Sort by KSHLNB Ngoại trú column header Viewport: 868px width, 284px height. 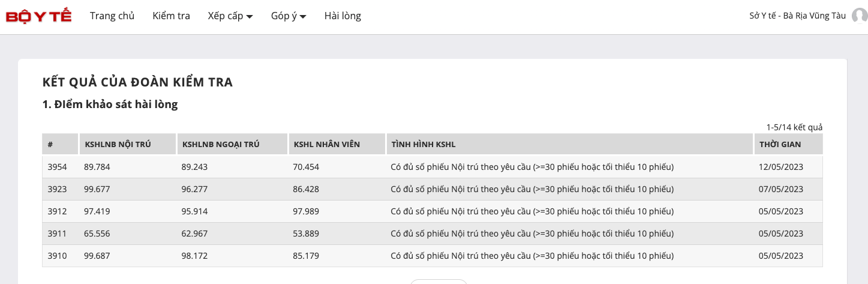pos(219,145)
